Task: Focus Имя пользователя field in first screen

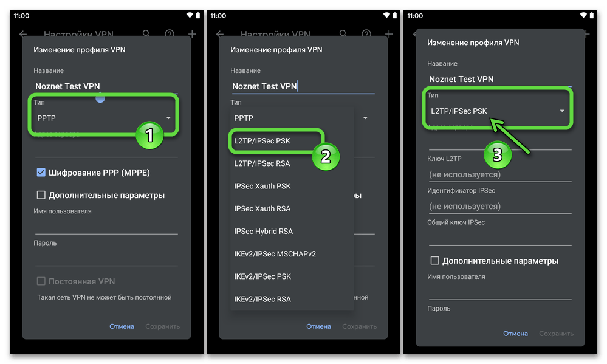Action: 106,227
